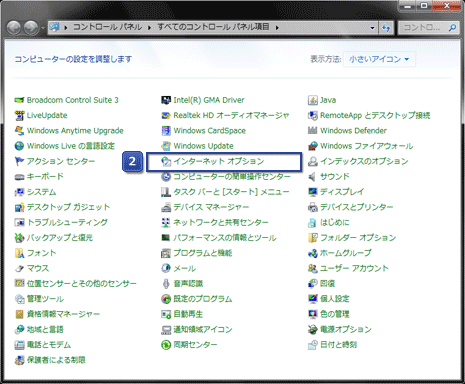Open the 日付と時刻 clock icon

313,345
